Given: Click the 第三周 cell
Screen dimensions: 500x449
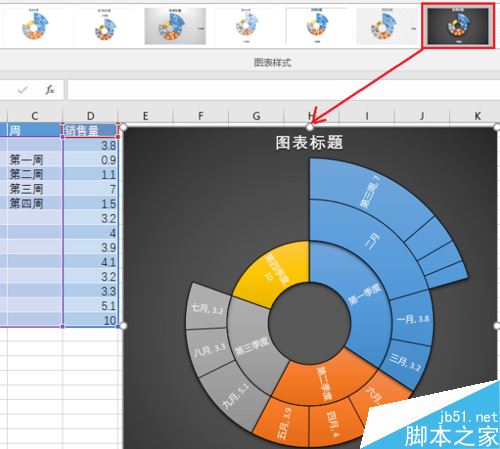Looking at the screenshot, I should [x=35, y=189].
